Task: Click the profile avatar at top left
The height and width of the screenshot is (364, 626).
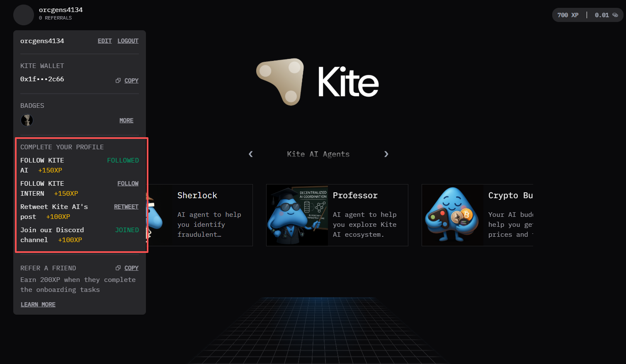Action: point(23,15)
